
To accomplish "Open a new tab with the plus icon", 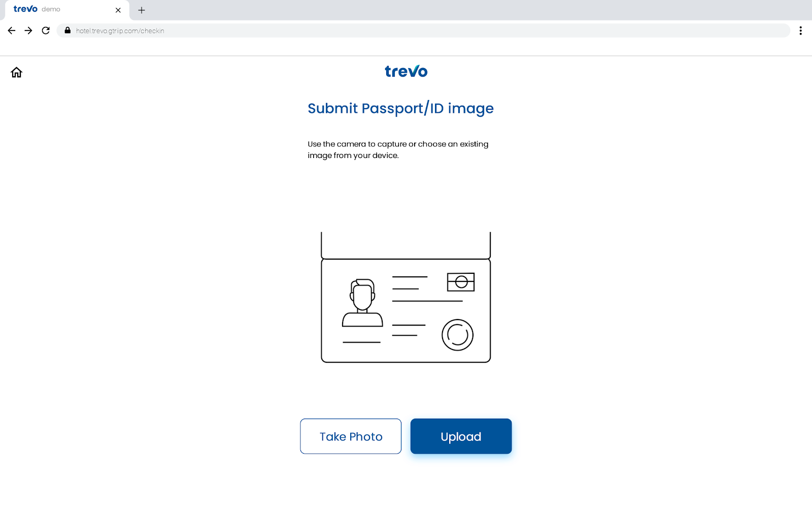I will pyautogui.click(x=142, y=10).
